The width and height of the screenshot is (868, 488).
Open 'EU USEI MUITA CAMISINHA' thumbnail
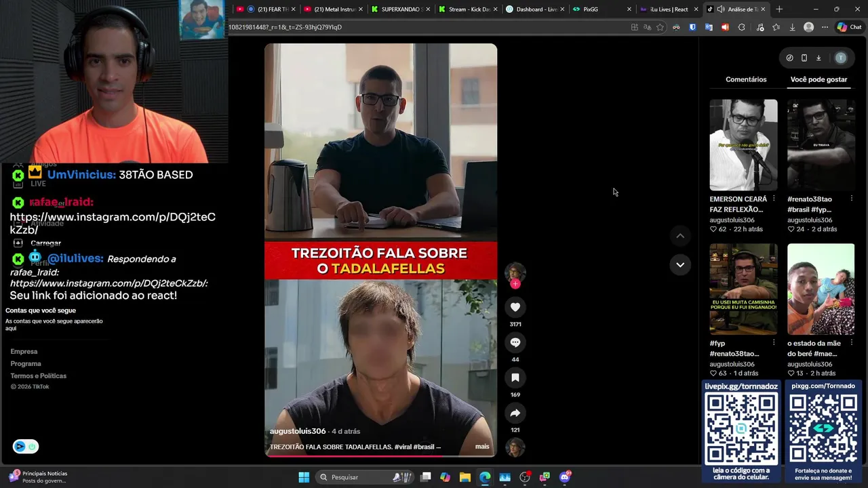(x=743, y=289)
